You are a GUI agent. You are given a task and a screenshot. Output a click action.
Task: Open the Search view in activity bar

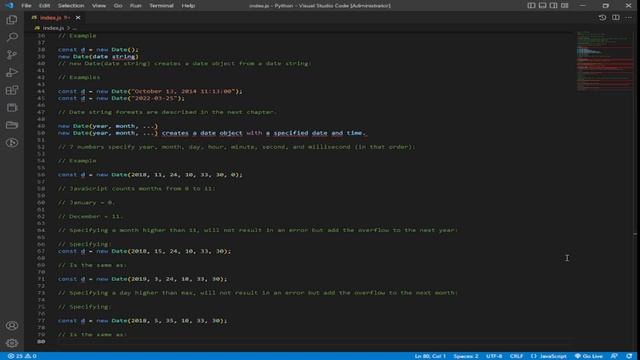click(12, 37)
